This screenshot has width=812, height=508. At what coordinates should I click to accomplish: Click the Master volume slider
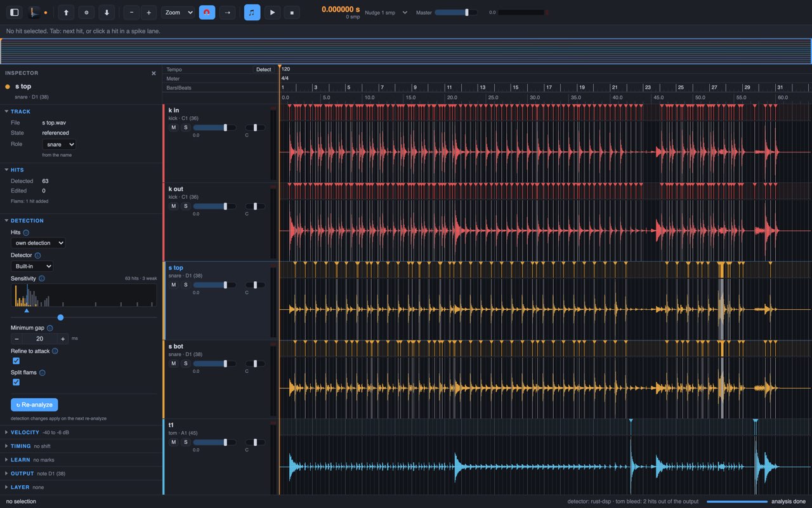tap(456, 12)
